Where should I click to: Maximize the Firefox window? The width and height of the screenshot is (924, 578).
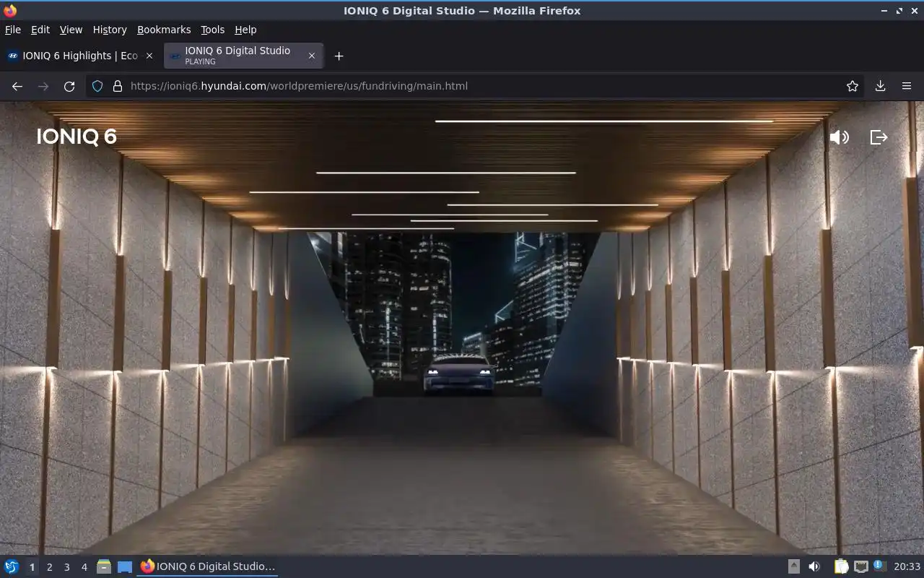click(899, 11)
